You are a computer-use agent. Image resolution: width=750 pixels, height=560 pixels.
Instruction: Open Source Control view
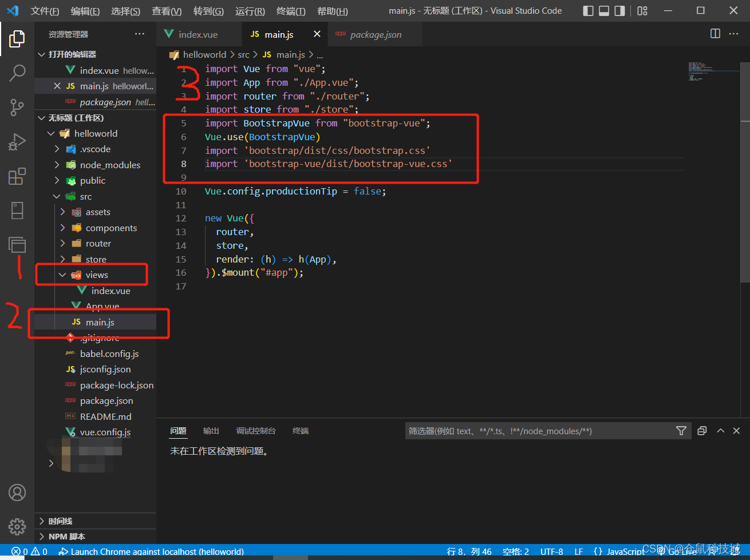17,108
